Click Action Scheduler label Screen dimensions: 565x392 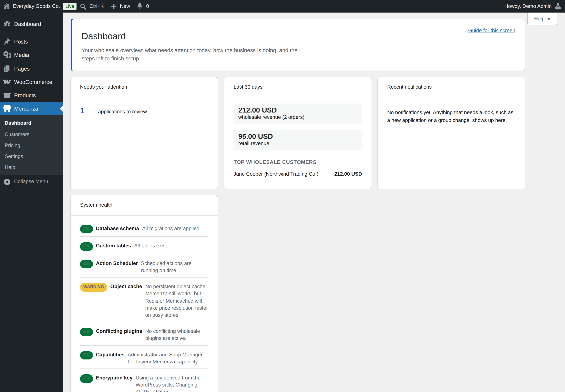click(x=117, y=263)
